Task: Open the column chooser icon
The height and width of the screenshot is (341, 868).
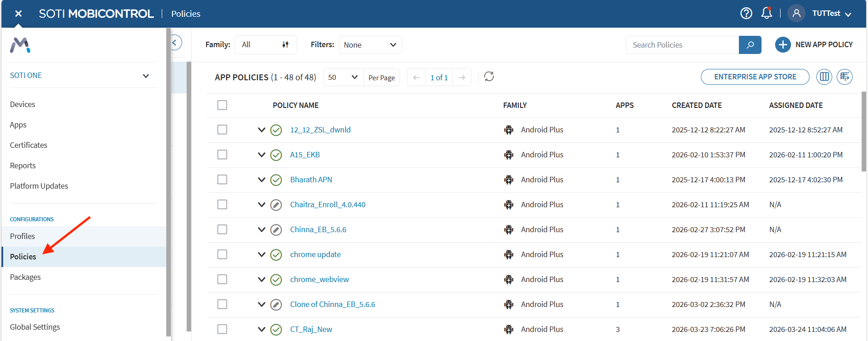Action: click(824, 77)
